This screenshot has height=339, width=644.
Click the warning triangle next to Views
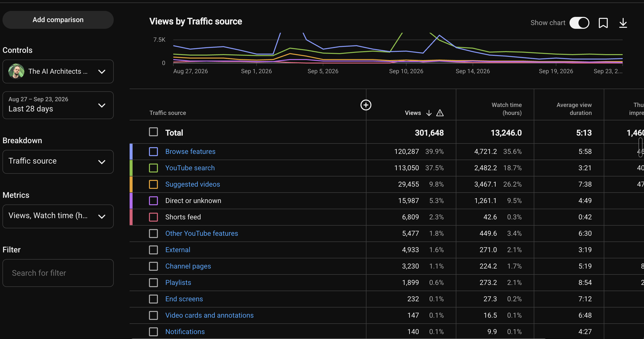click(440, 113)
